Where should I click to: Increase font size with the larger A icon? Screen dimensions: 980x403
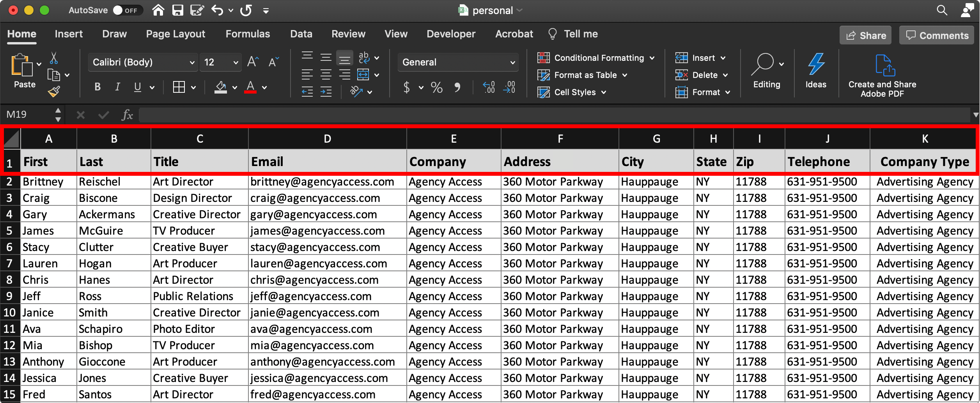click(x=253, y=62)
